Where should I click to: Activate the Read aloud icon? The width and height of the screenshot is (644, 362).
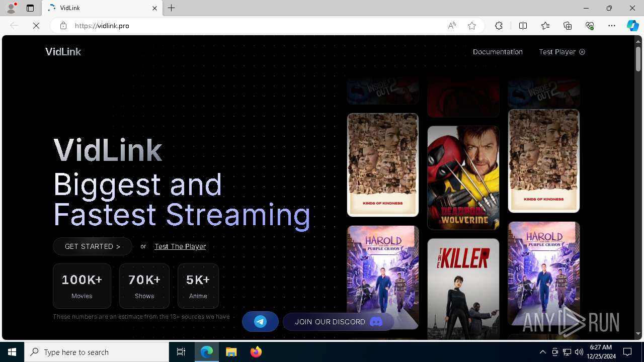coord(452,26)
